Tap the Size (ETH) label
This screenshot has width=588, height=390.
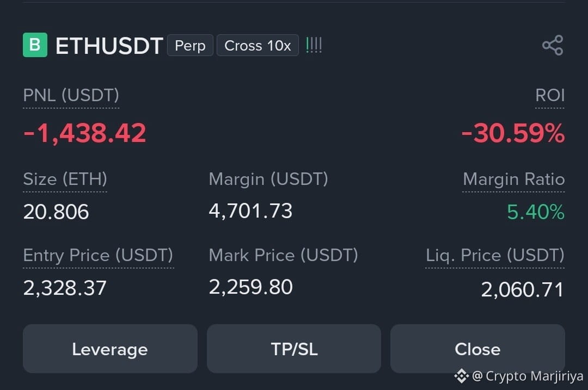65,179
